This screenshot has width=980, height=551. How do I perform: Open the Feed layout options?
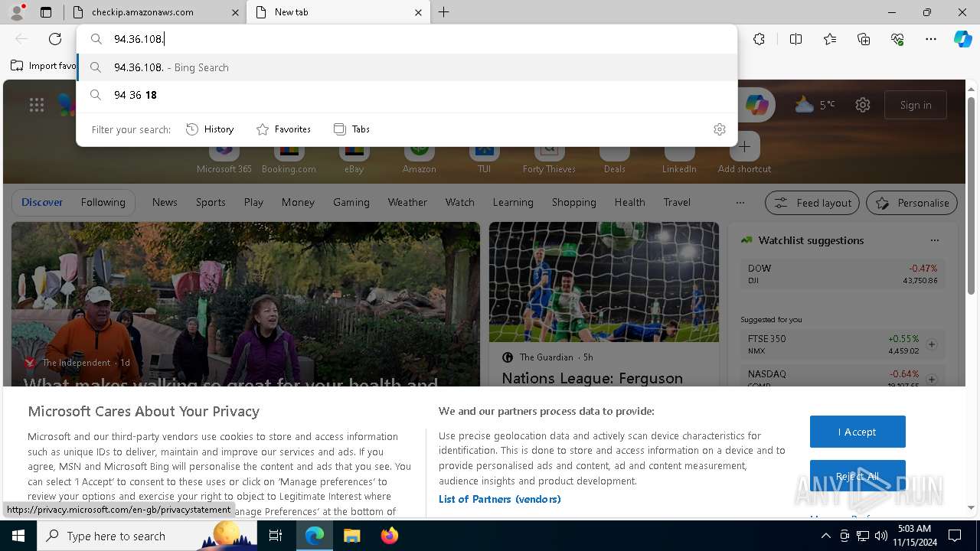[x=812, y=203]
